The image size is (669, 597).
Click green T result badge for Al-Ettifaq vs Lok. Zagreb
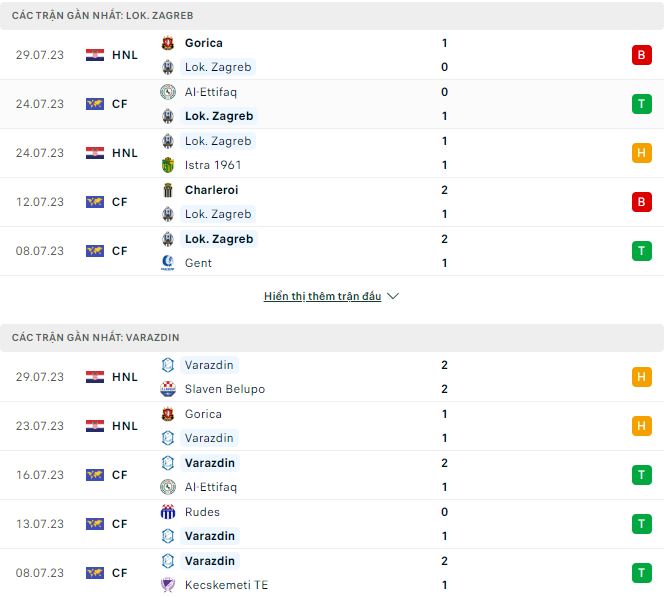click(641, 104)
